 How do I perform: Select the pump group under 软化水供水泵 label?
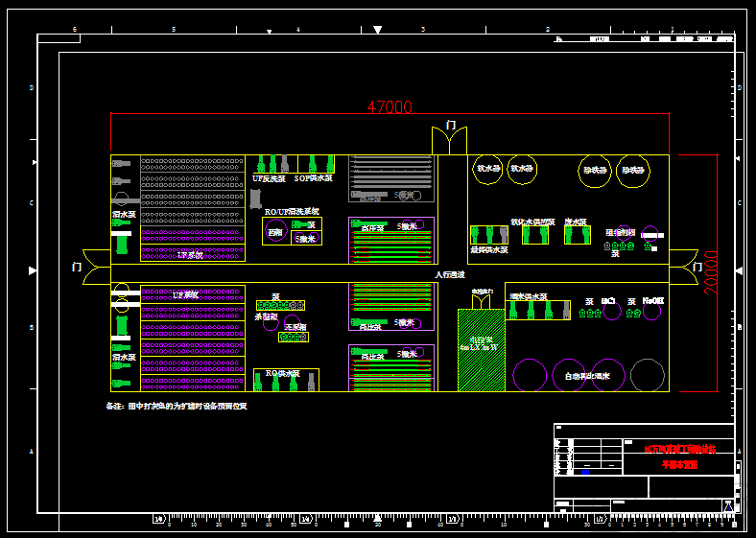(535, 235)
